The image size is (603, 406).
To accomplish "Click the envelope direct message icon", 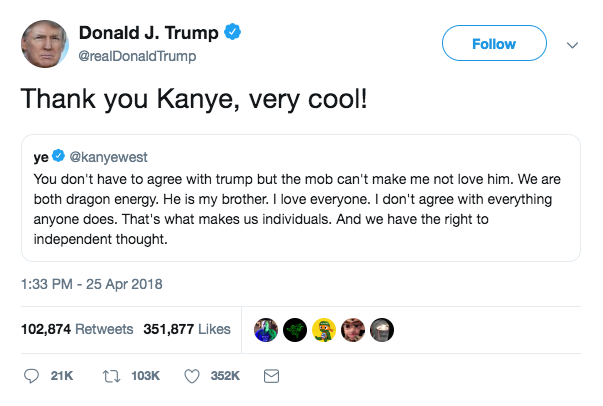I will pyautogui.click(x=270, y=377).
